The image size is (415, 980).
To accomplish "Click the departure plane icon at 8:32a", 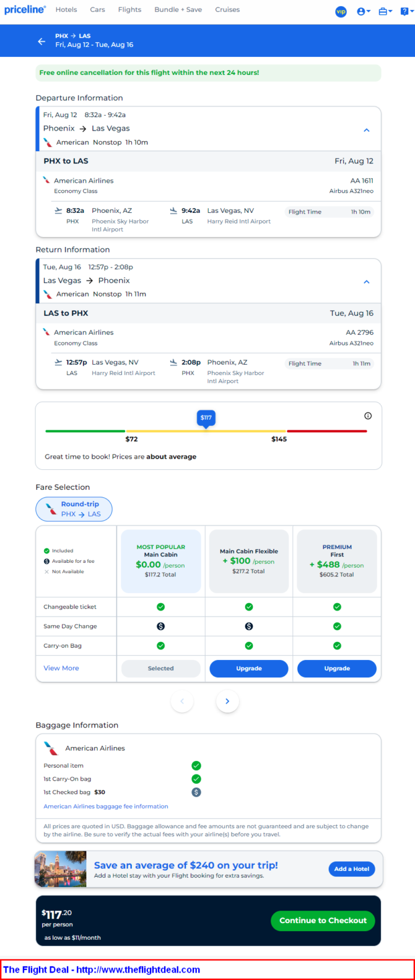I will [59, 210].
